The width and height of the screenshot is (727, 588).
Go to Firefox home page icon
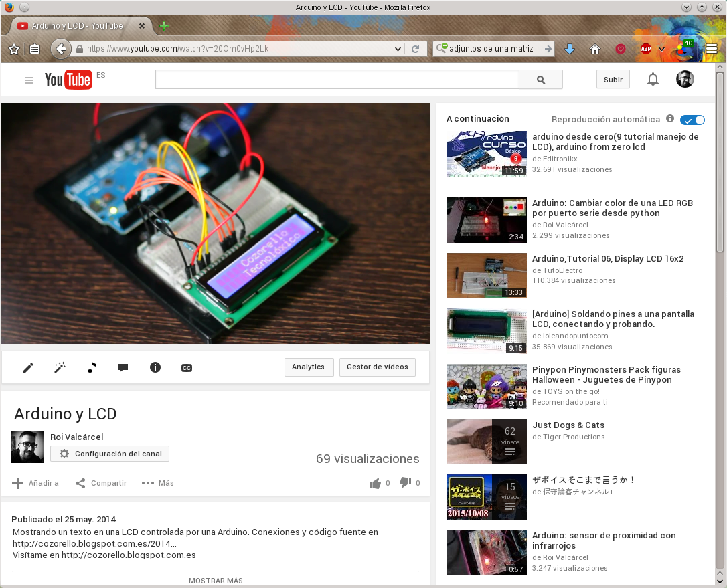tap(595, 49)
